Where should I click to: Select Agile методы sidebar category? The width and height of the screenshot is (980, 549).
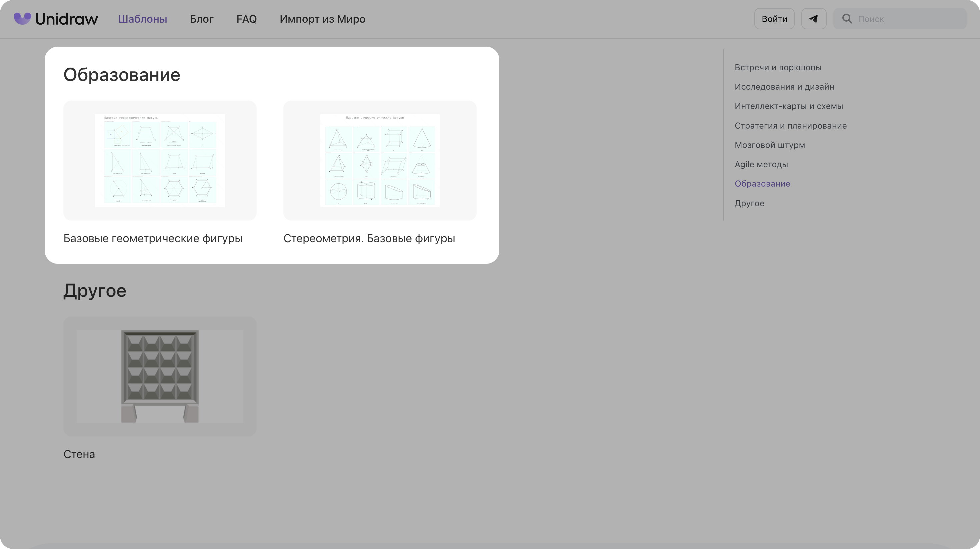coord(761,164)
